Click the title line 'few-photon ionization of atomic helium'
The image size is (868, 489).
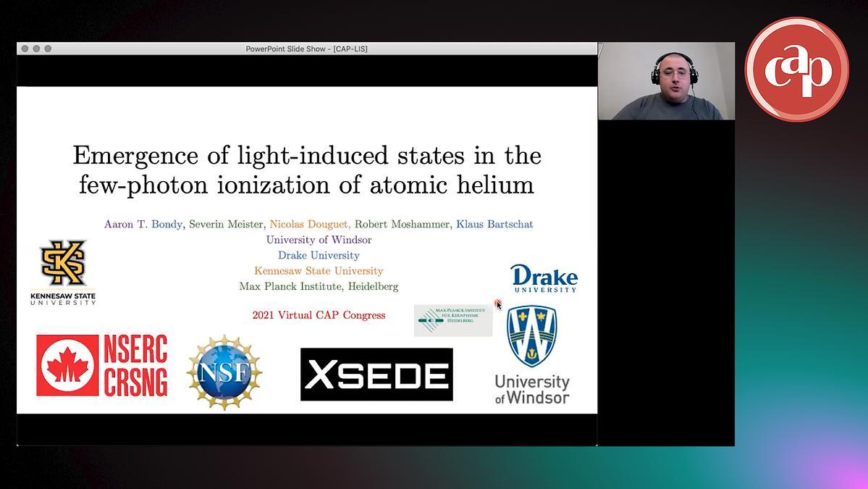click(x=307, y=185)
